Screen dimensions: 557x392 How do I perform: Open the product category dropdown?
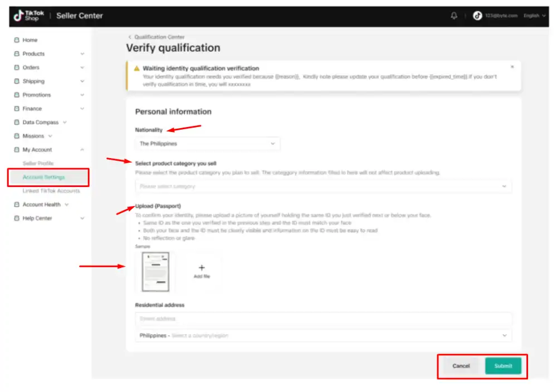[323, 187]
